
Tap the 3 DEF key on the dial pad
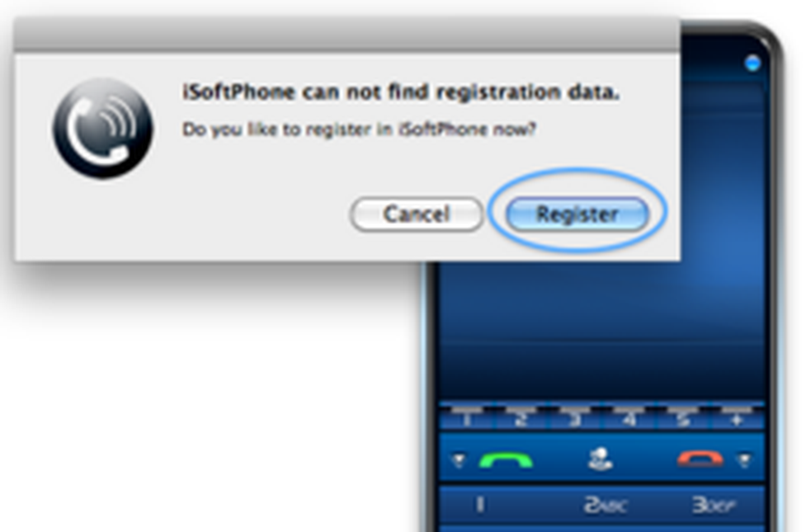[714, 505]
